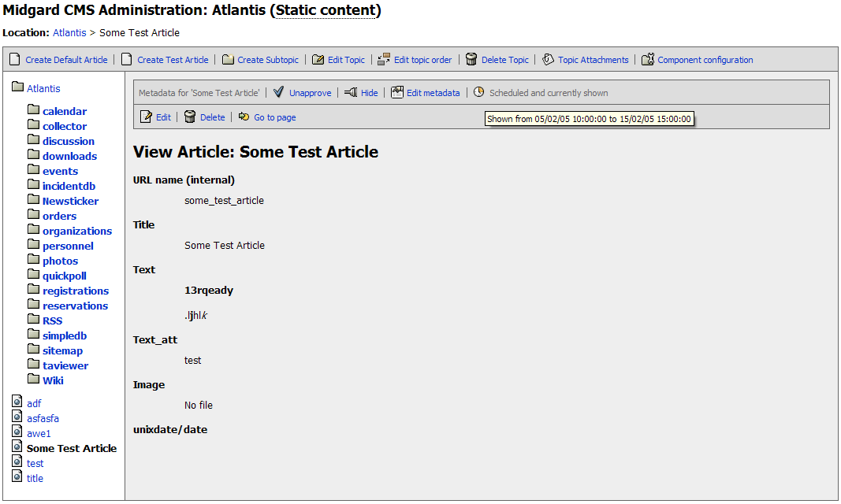The width and height of the screenshot is (841, 504).
Task: Select the article Edit text link
Action: [x=164, y=117]
